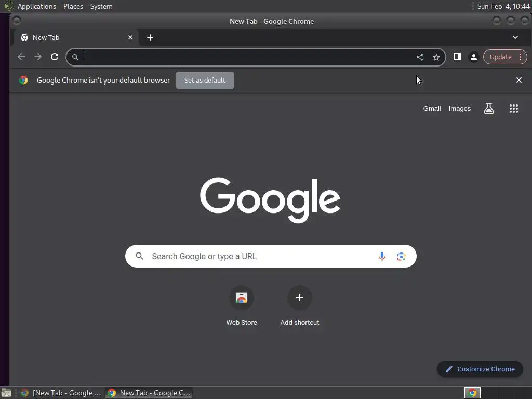Search by image with Google Lens icon
The height and width of the screenshot is (399, 532).
[x=401, y=256]
